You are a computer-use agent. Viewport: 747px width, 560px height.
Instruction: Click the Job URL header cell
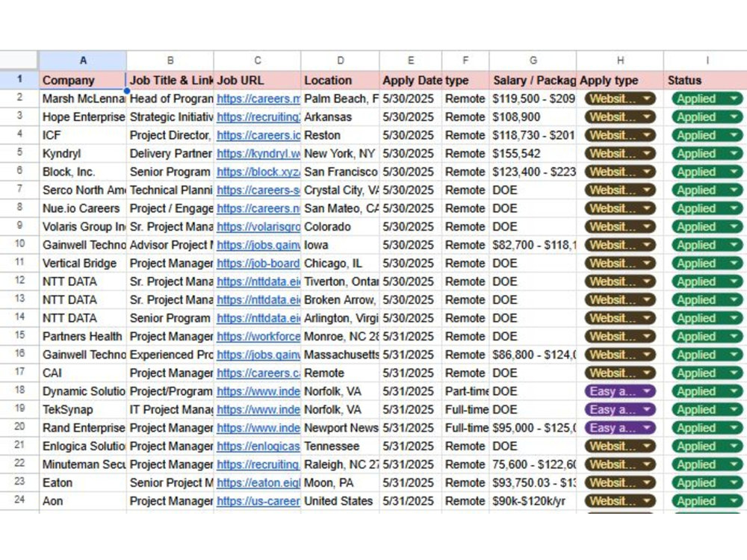tap(257, 80)
